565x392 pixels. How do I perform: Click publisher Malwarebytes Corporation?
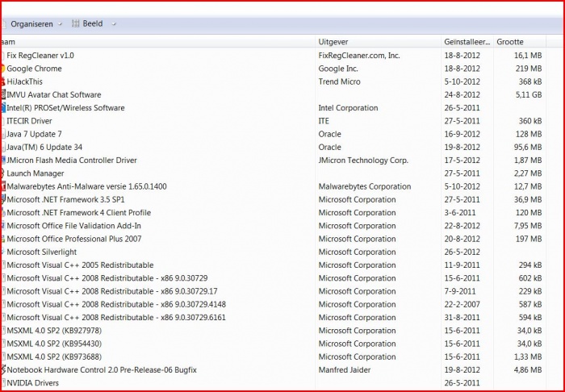point(365,186)
